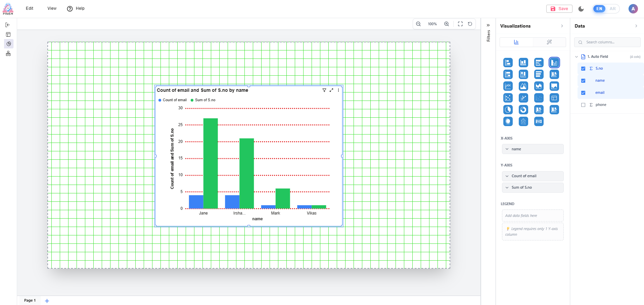Viewport: 644px width, 305px height.
Task: Expand the Count of email Y-axis dropdown
Action: [507, 176]
